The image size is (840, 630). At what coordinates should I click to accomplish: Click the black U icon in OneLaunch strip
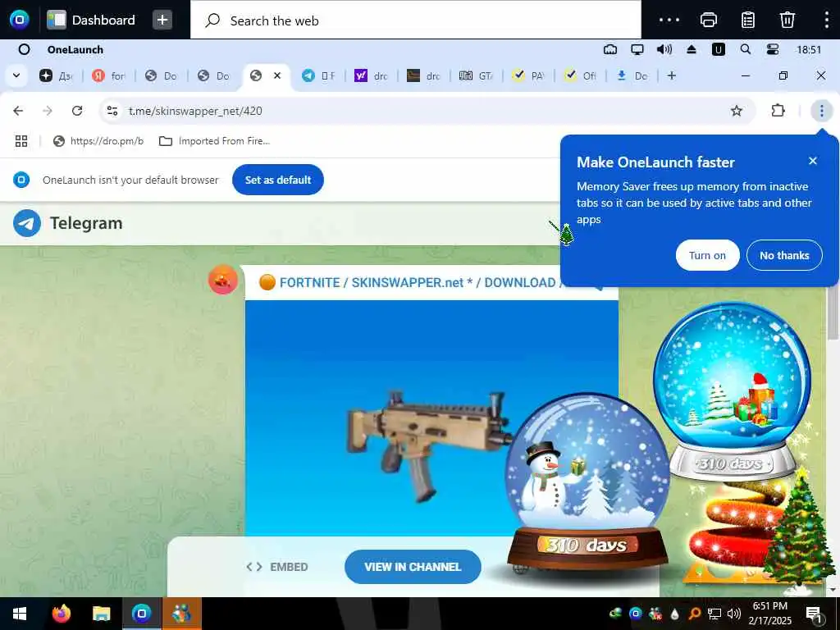(x=718, y=50)
